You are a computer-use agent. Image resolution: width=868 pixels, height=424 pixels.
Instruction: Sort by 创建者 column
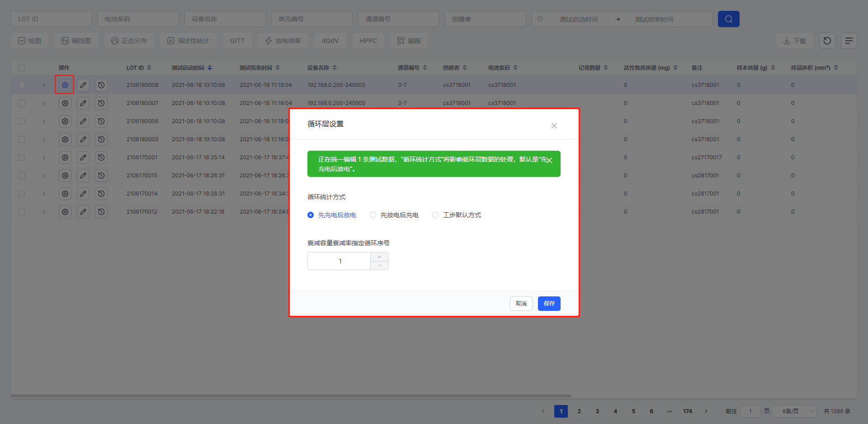click(465, 68)
